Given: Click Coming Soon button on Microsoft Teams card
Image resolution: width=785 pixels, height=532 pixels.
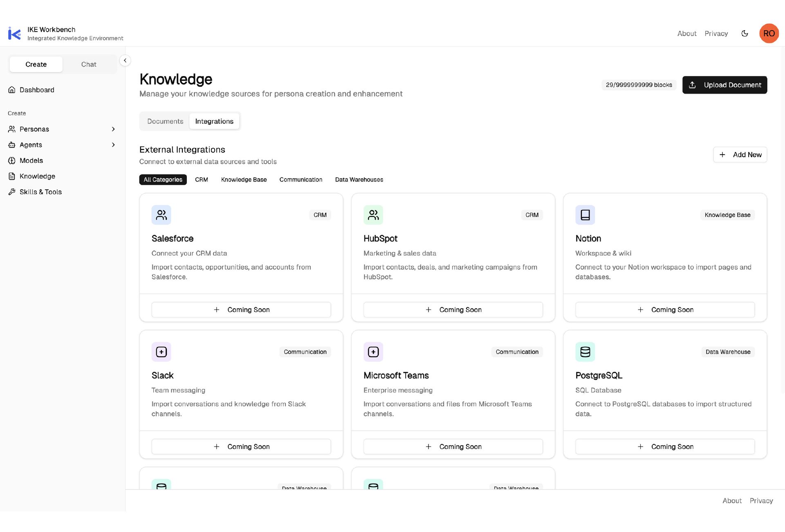Looking at the screenshot, I should (453, 447).
